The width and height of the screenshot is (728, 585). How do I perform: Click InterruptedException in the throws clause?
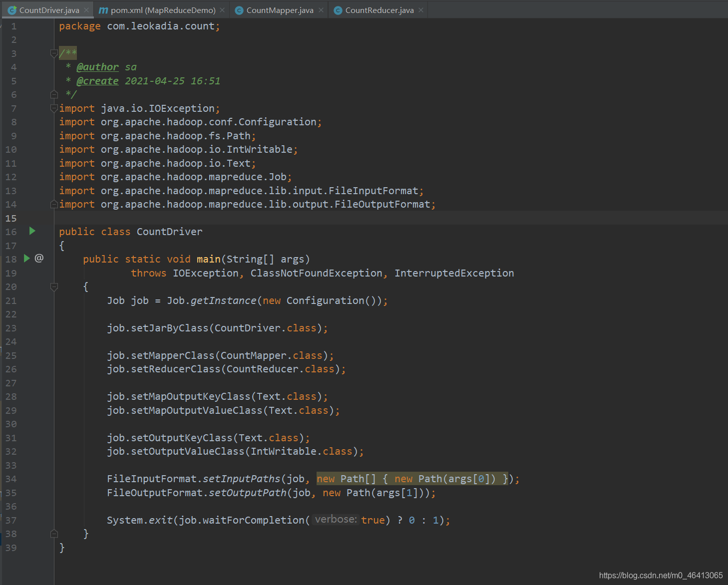(x=454, y=273)
